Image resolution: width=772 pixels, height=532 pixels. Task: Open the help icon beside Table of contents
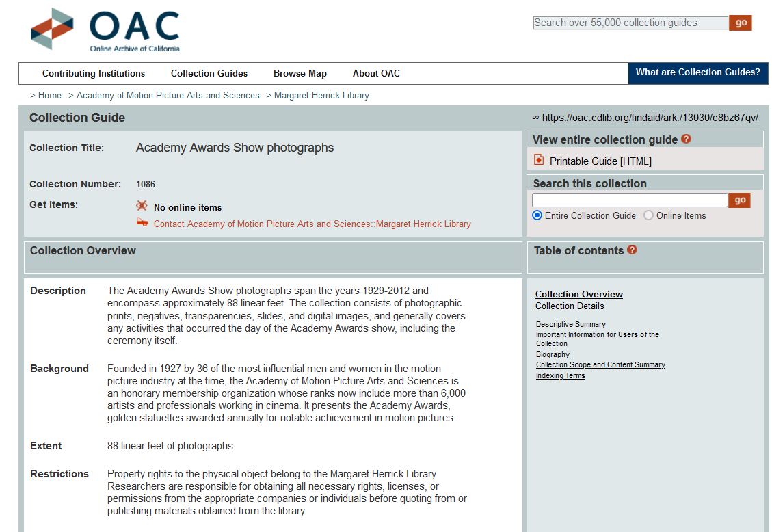(x=633, y=250)
